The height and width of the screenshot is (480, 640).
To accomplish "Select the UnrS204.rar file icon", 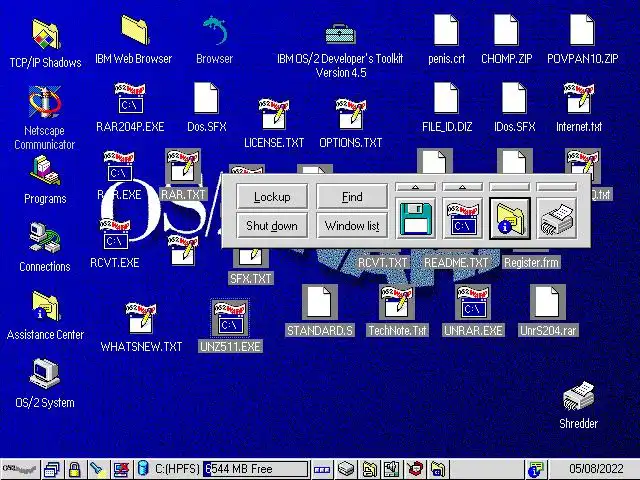I will 547,302.
